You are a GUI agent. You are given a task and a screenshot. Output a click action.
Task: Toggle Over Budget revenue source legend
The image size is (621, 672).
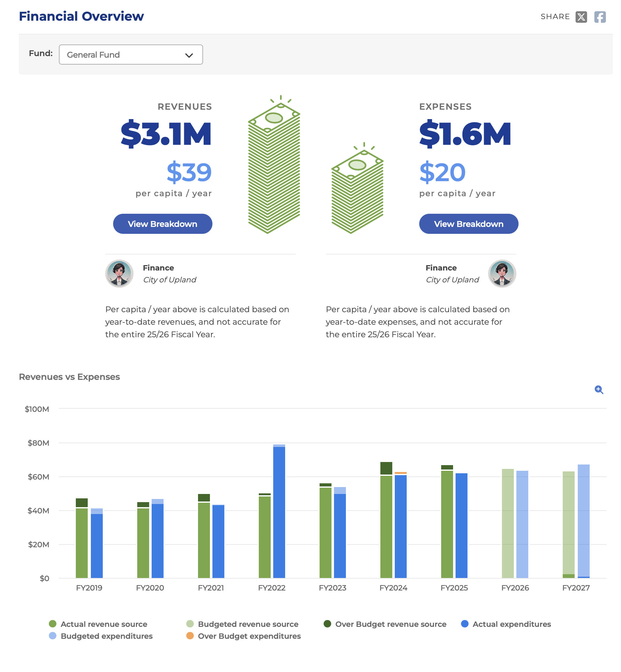point(385,624)
